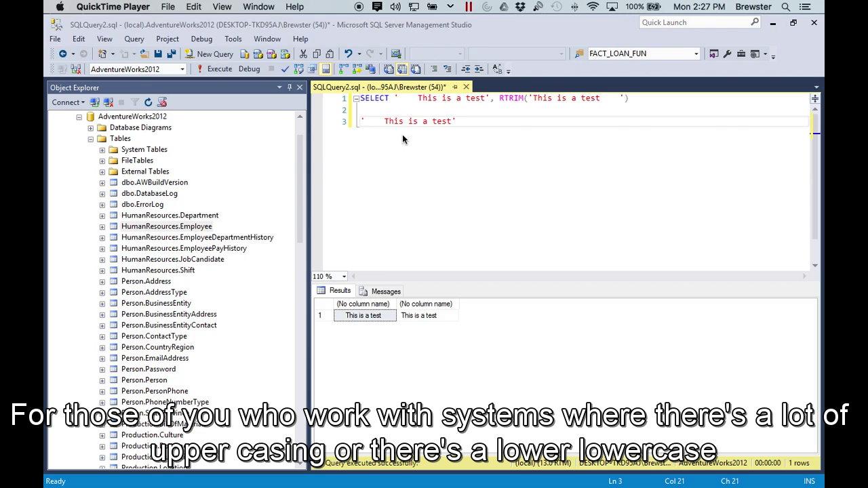868x488 pixels.
Task: Toggle pin on SQLQuery2.sql tab
Action: [455, 87]
